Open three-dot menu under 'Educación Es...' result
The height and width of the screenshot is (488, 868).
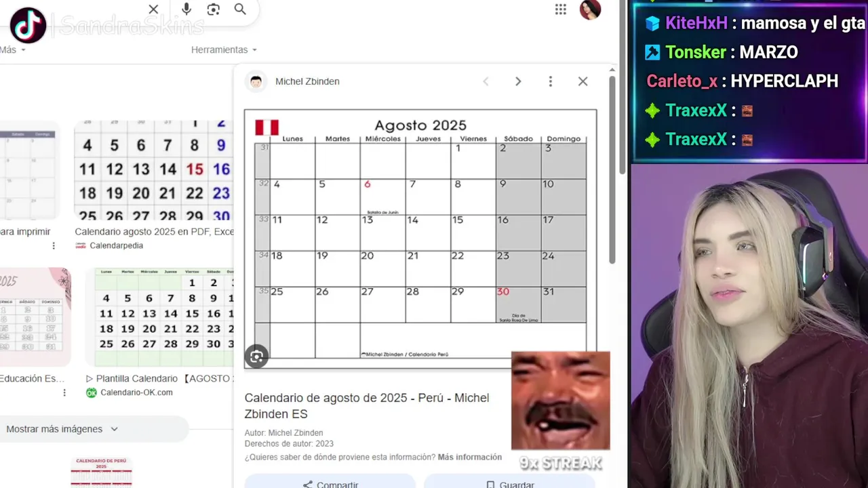64,393
